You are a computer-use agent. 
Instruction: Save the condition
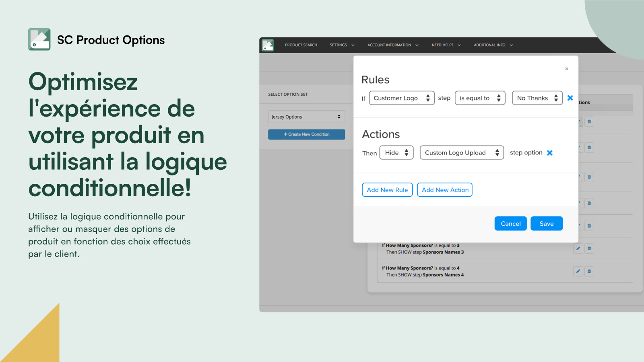[x=547, y=224]
